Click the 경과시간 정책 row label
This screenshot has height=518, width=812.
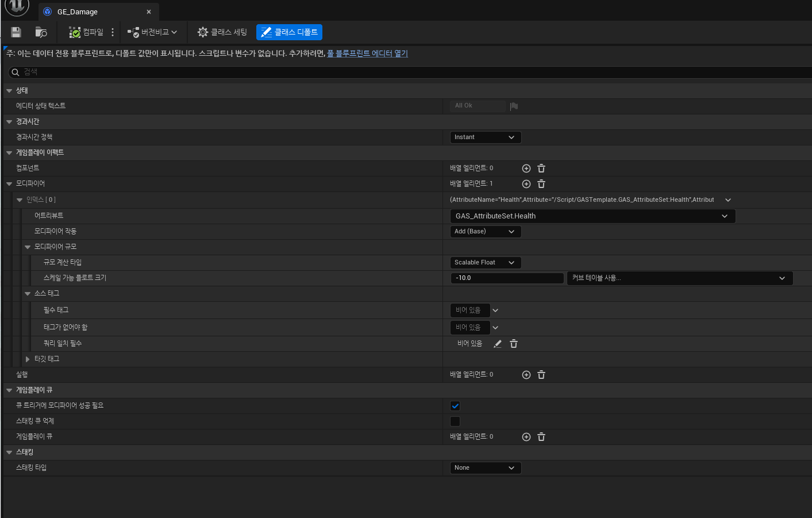pyautogui.click(x=34, y=137)
